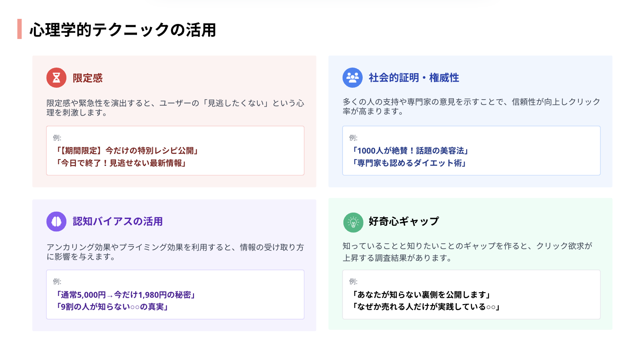Click the green lightbulb icon
The height and width of the screenshot is (361, 644).
pos(353,222)
